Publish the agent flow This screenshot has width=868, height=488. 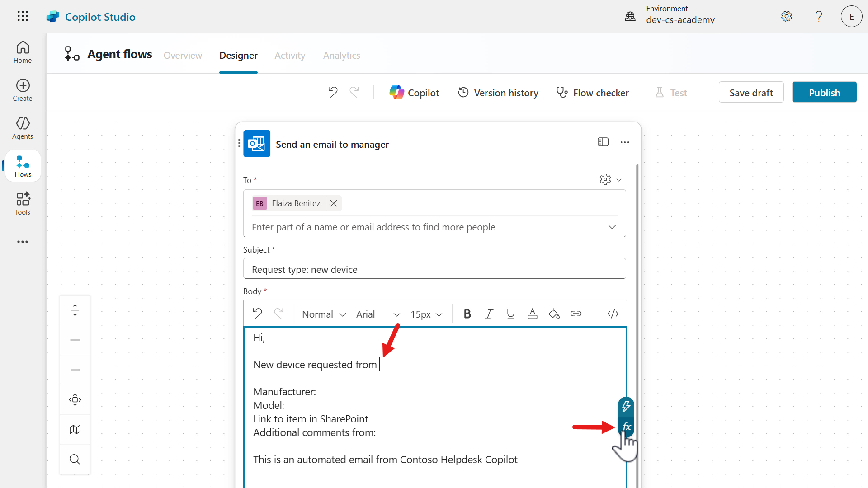[824, 92]
